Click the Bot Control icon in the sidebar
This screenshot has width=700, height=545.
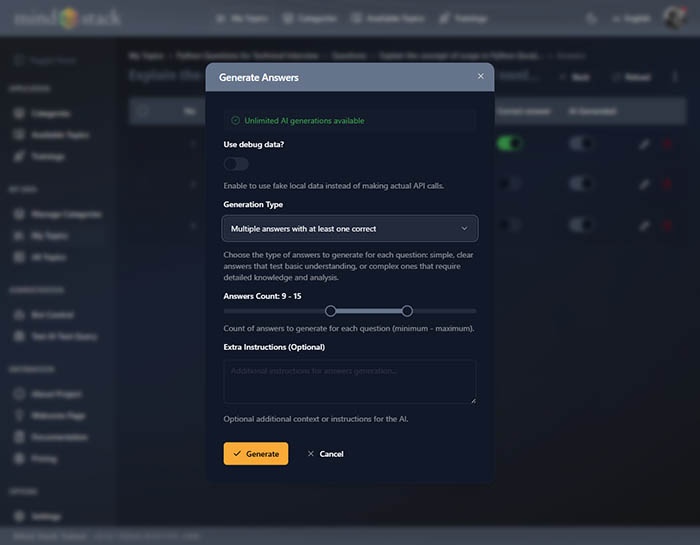(19, 315)
